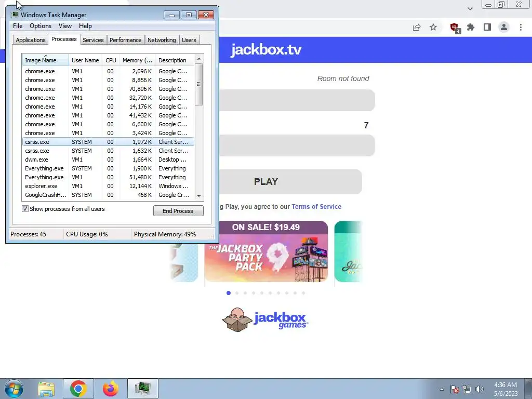Select the highlighted csrss.exe row with 1,972 K
This screenshot has height=399, width=532.
click(108, 142)
